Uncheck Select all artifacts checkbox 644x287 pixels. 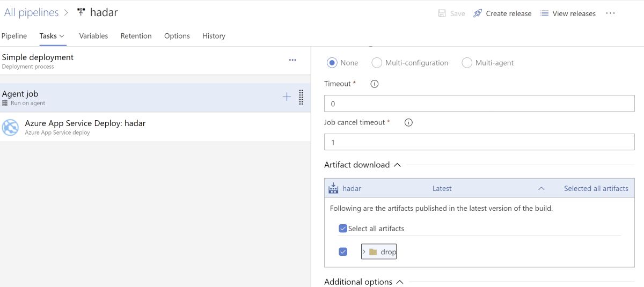click(343, 229)
